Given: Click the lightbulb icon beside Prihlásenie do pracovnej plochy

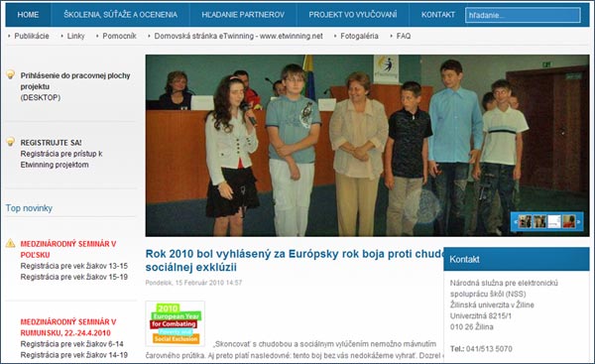Looking at the screenshot, I should click(x=11, y=74).
